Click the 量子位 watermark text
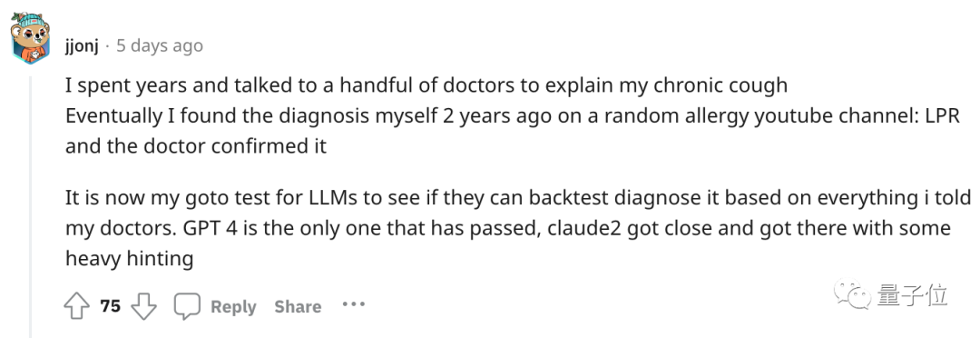This screenshot has width=980, height=338. 912,294
